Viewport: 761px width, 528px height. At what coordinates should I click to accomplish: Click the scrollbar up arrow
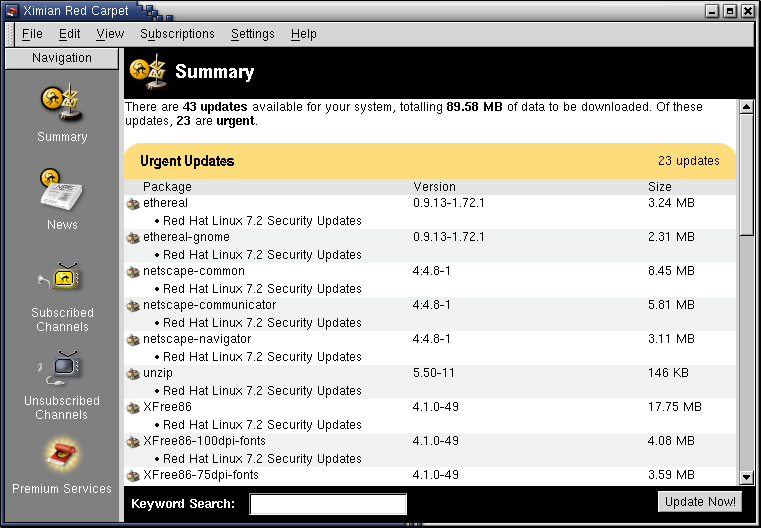tap(746, 107)
